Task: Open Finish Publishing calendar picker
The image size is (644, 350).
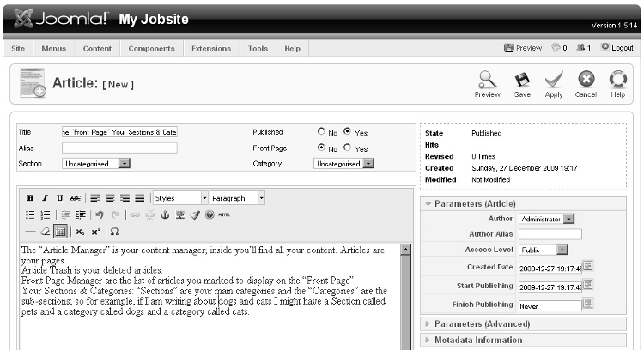Action: point(588,303)
